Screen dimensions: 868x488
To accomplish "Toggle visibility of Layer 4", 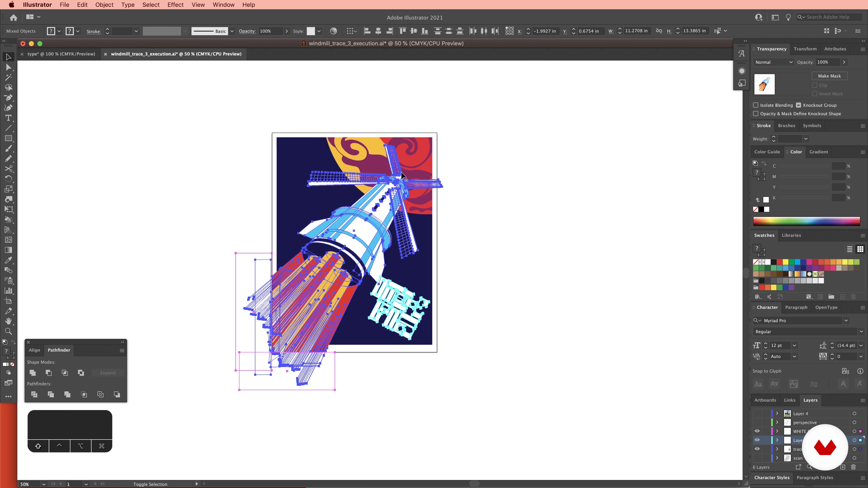I will (757, 413).
